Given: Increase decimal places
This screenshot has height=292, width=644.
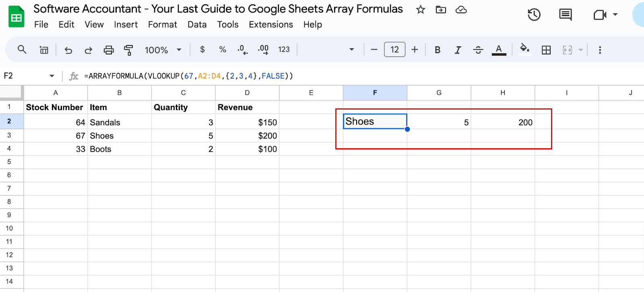Looking at the screenshot, I should tap(263, 50).
